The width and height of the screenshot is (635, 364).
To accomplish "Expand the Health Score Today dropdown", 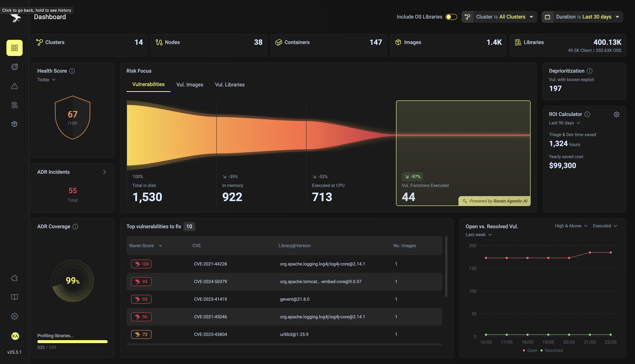I will pyautogui.click(x=46, y=79).
